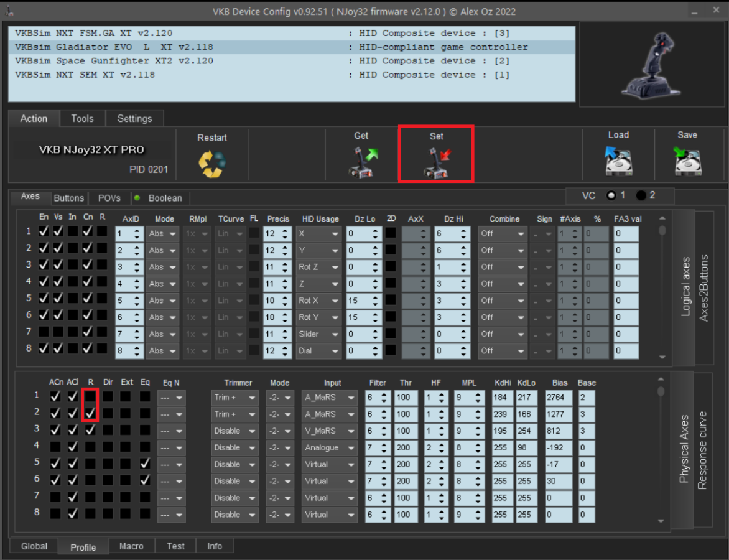Select VKBsim Space Gunfighter XT2 device row
The image size is (729, 560).
[292, 61]
